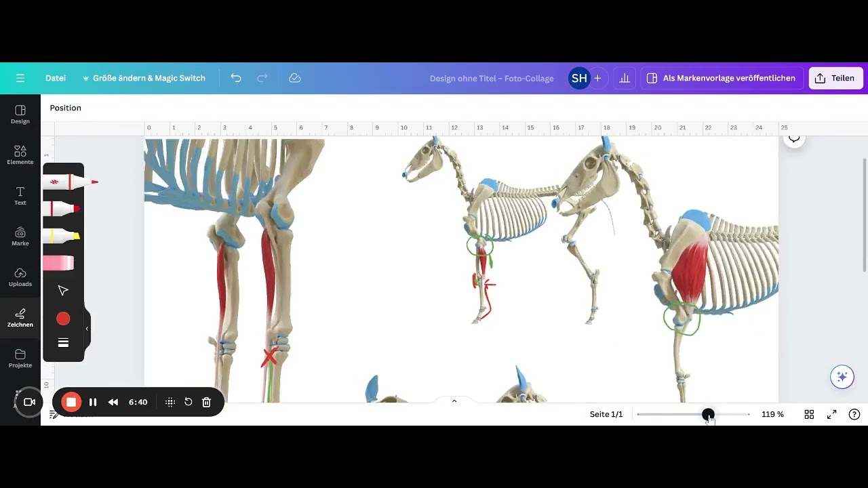This screenshot has width=868, height=488.
Task: Select the yellow highlighter tool
Action: click(x=62, y=236)
